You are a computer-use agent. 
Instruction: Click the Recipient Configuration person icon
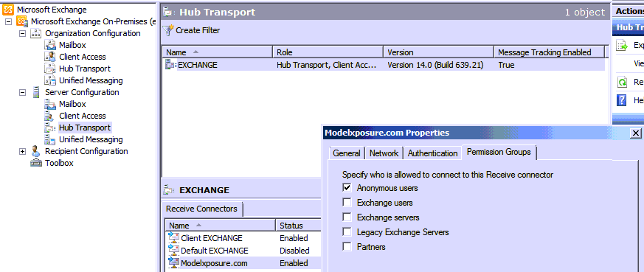click(x=36, y=151)
